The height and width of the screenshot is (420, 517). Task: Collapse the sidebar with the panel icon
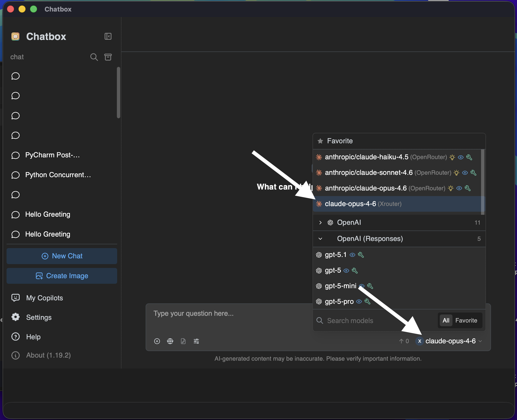click(108, 36)
